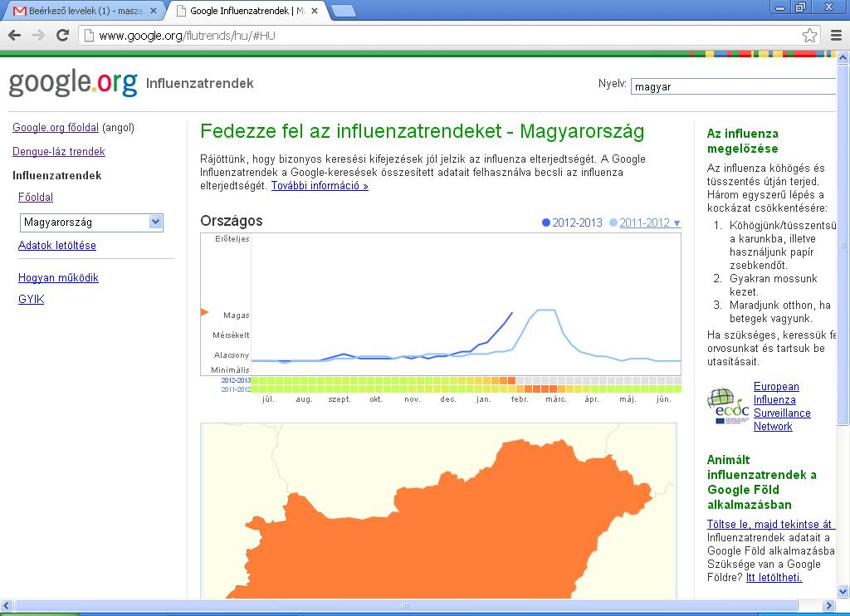The image size is (850, 616).
Task: Click the ECDC logo image
Action: [727, 406]
